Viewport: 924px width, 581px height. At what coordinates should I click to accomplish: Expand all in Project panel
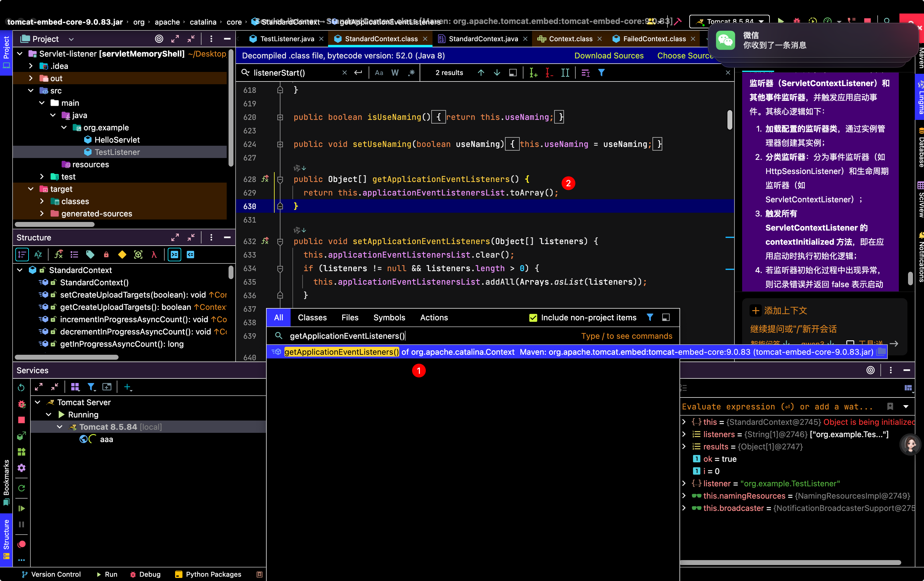(175, 39)
